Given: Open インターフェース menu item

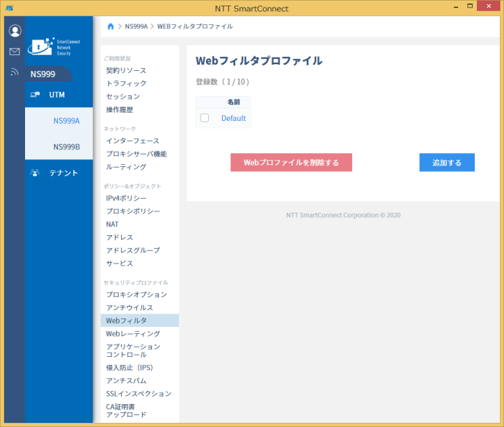Looking at the screenshot, I should click(x=132, y=140).
